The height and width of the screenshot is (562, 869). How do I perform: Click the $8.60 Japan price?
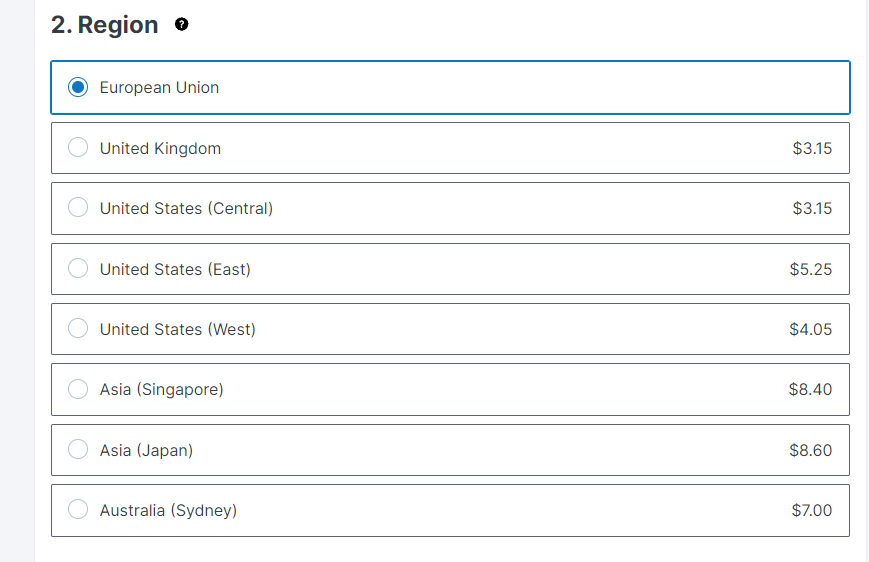coord(811,450)
